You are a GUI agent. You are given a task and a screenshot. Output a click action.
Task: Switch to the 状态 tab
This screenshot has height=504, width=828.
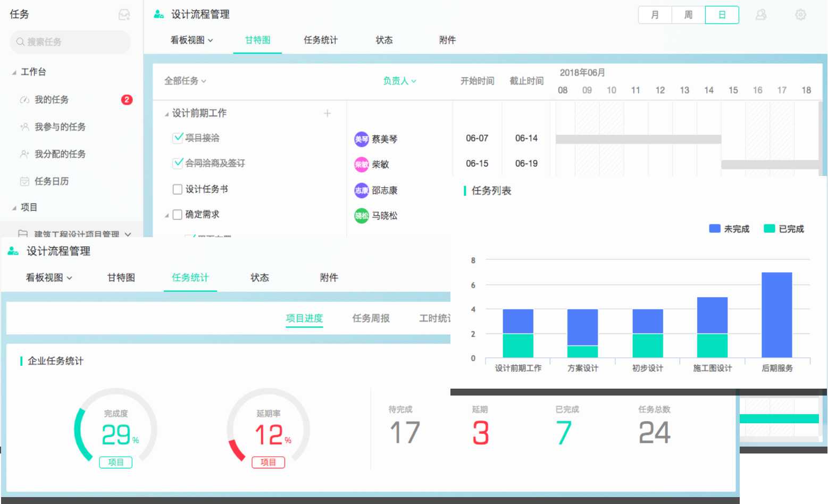coord(384,40)
